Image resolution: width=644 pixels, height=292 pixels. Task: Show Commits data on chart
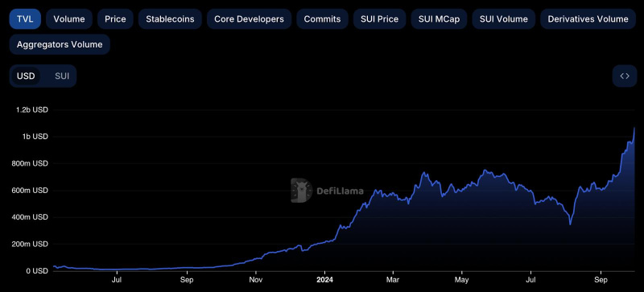pos(322,19)
